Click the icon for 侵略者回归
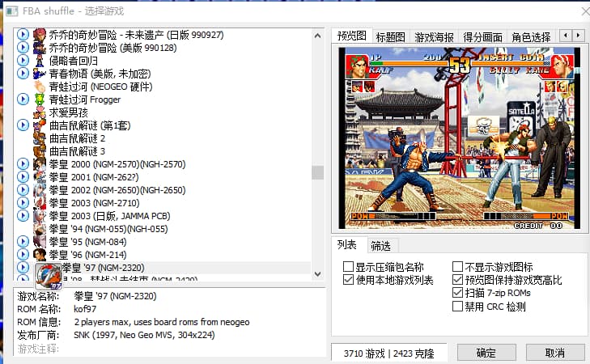Image resolution: width=590 pixels, height=364 pixels. click(x=39, y=61)
